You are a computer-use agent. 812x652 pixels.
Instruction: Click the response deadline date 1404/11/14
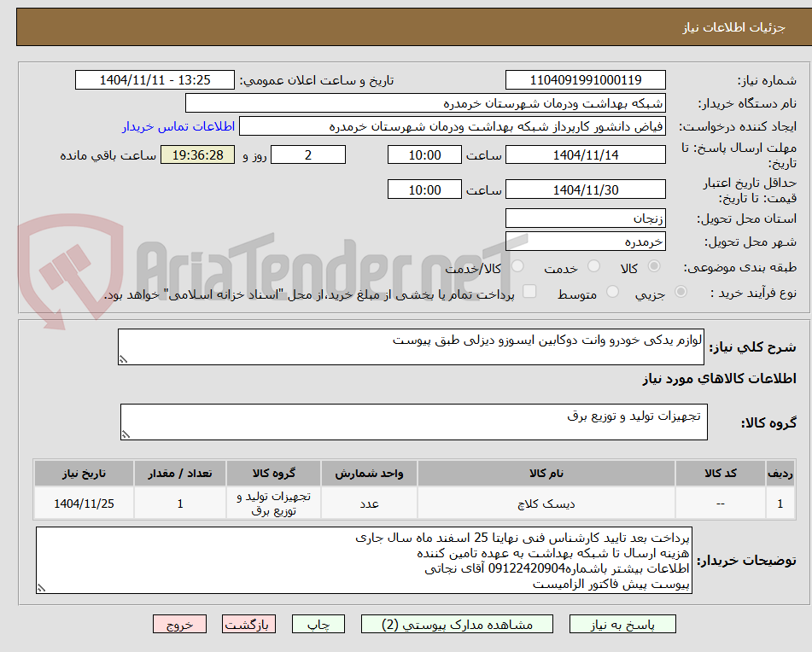pyautogui.click(x=585, y=154)
